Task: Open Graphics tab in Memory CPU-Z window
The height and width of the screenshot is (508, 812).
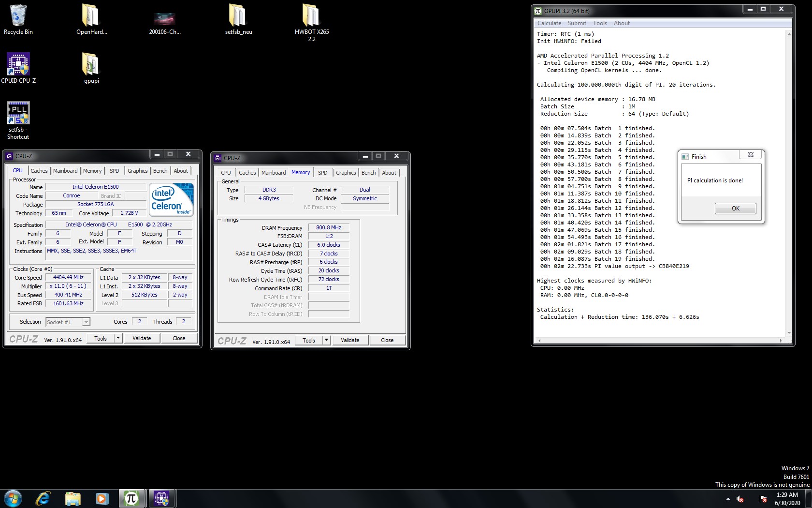Action: coord(346,173)
